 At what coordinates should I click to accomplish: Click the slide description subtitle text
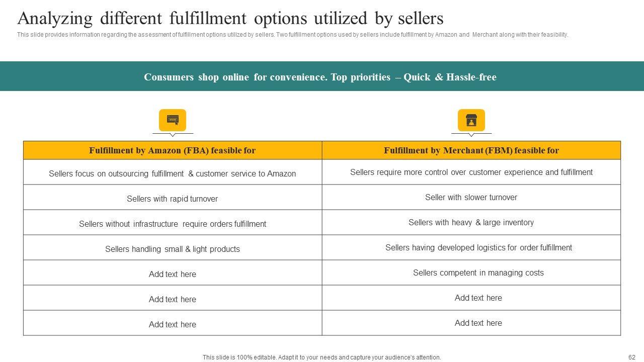click(x=292, y=35)
